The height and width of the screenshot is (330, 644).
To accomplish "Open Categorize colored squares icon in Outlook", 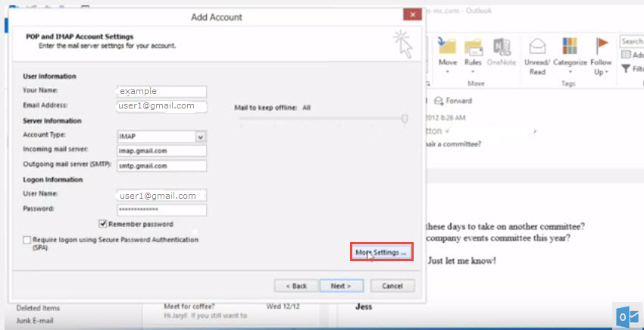I will pos(570,46).
